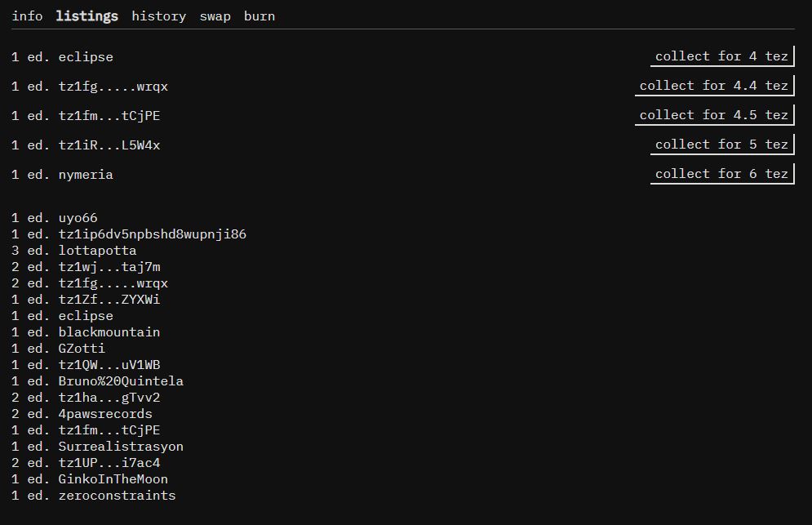
Task: Click collect for 6 tez button
Action: 722,174
